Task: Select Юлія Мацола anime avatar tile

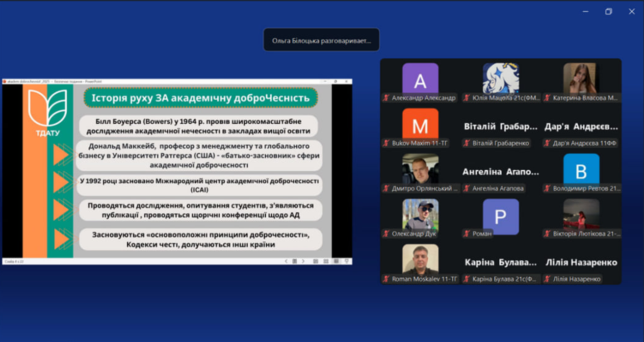Action: 501,79
